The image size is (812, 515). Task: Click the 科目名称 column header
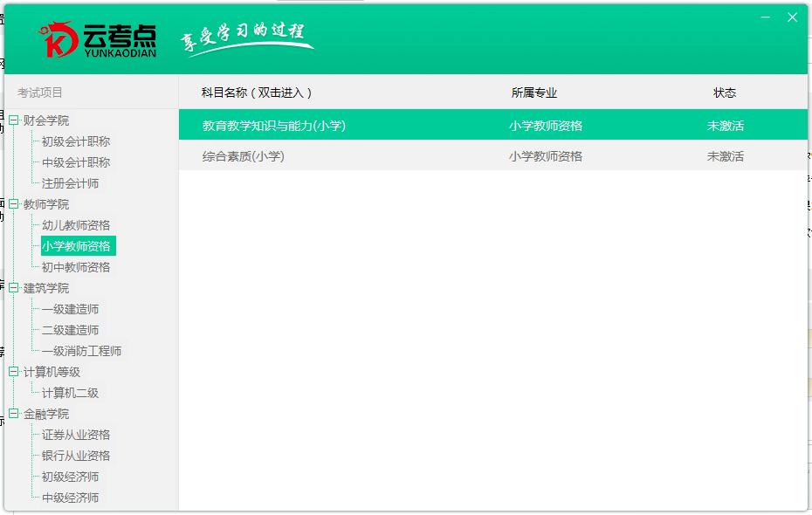pos(257,93)
